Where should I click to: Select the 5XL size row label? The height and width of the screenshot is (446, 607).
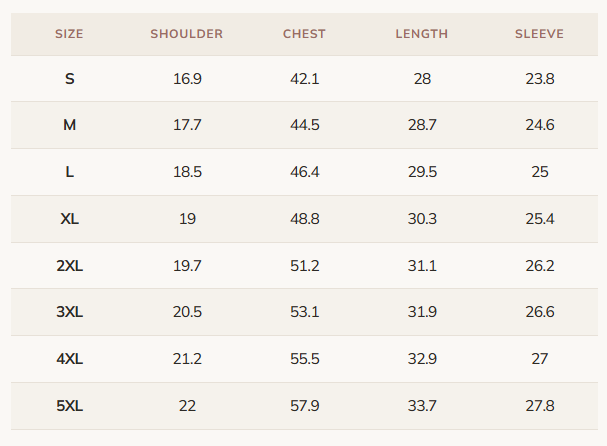click(x=70, y=406)
